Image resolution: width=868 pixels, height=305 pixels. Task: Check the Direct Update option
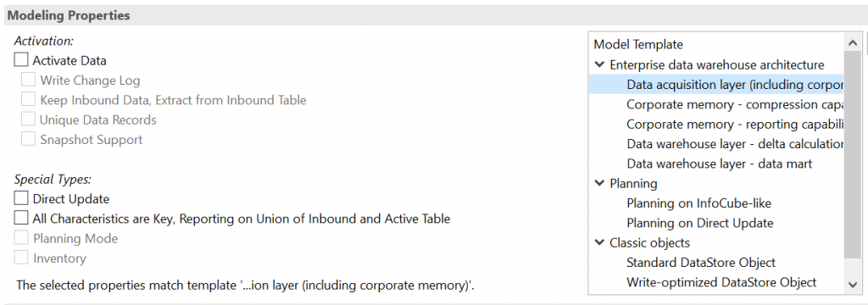21,198
